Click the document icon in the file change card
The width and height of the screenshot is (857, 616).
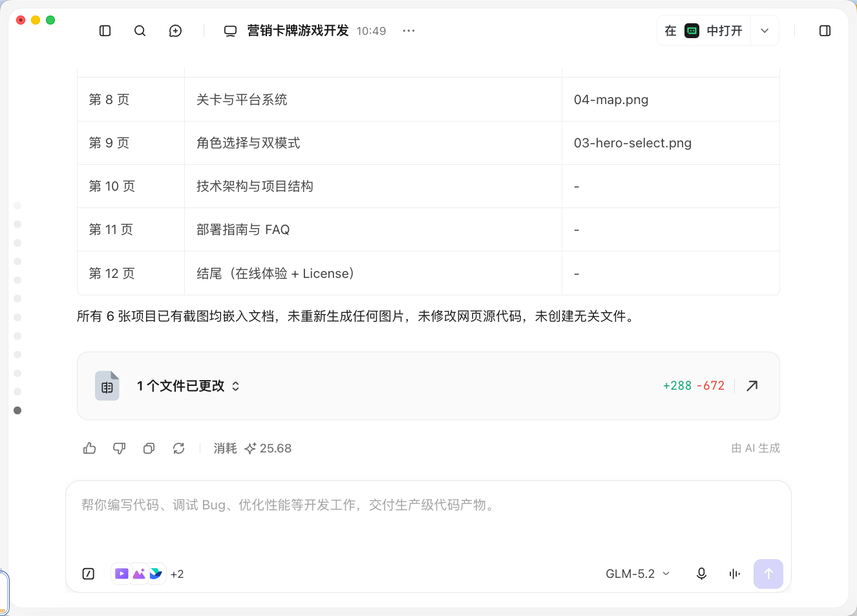(x=107, y=386)
